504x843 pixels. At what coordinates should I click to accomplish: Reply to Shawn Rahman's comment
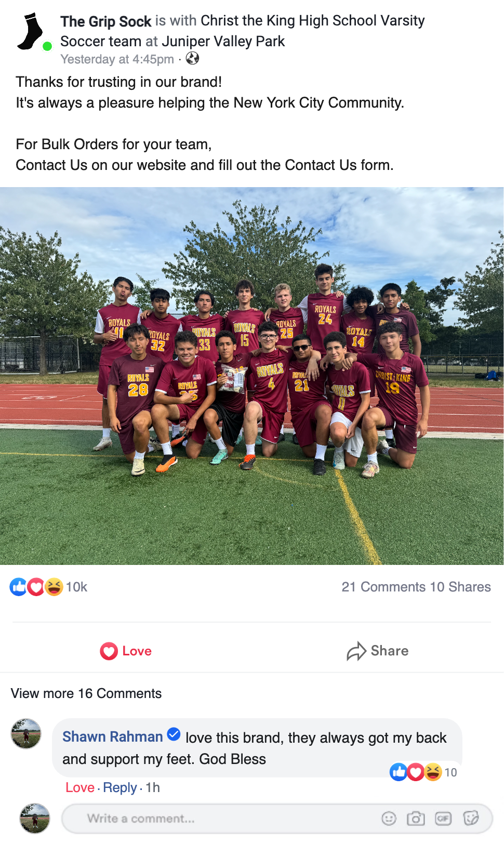click(120, 787)
